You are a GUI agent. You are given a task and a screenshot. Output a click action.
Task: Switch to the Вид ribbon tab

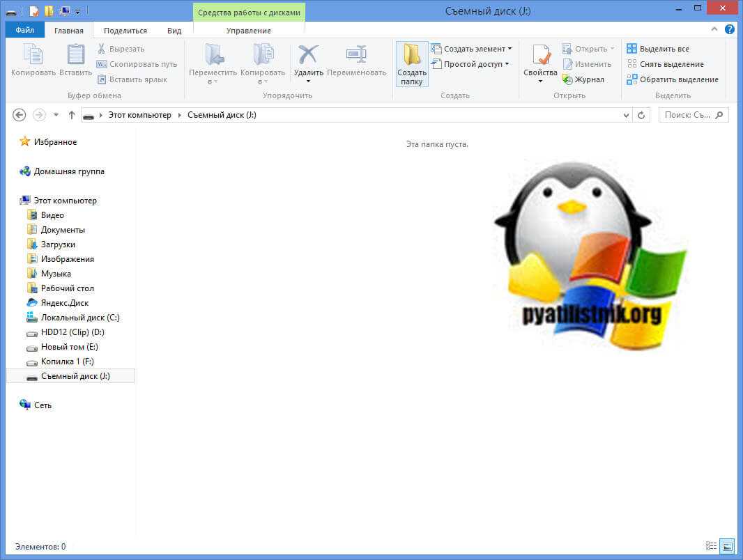174,31
